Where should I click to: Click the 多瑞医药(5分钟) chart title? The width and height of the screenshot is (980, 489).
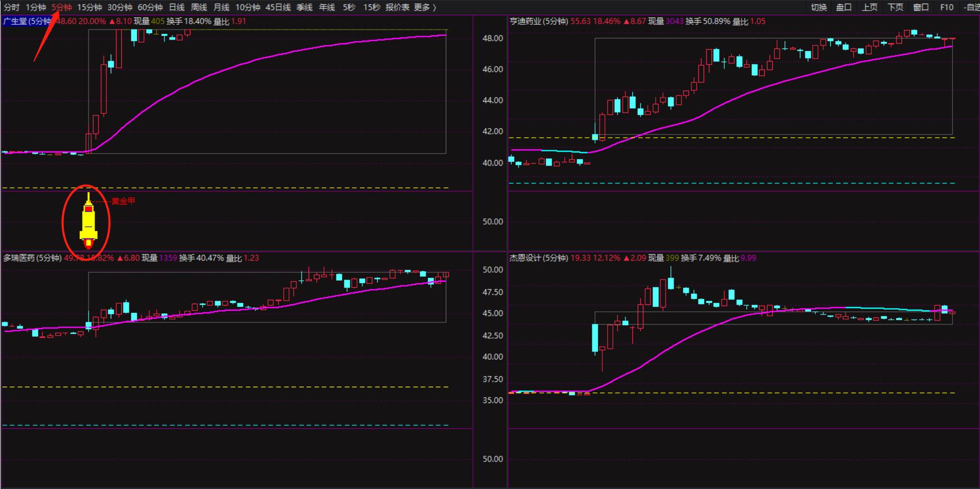(32, 258)
